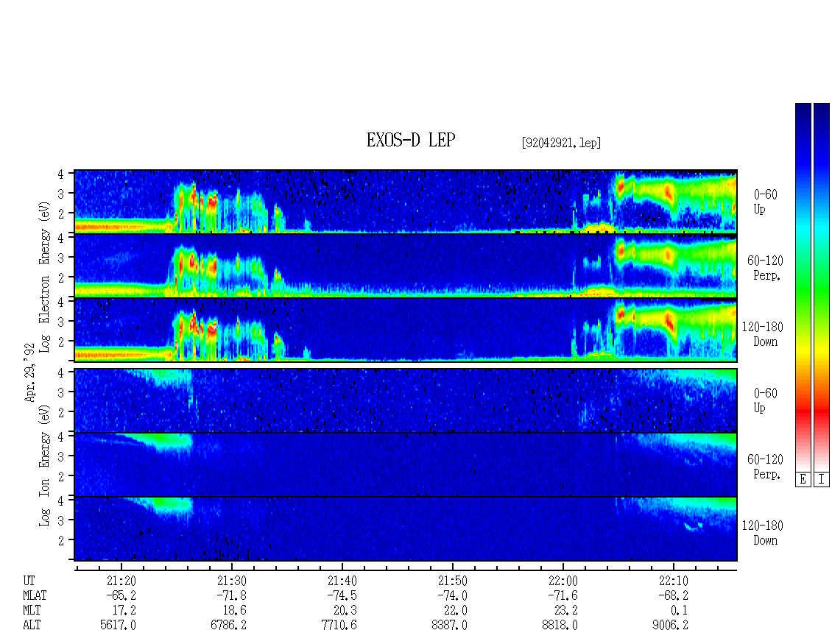Click the boxed E label under color bar
The image size is (832, 644).
803,480
